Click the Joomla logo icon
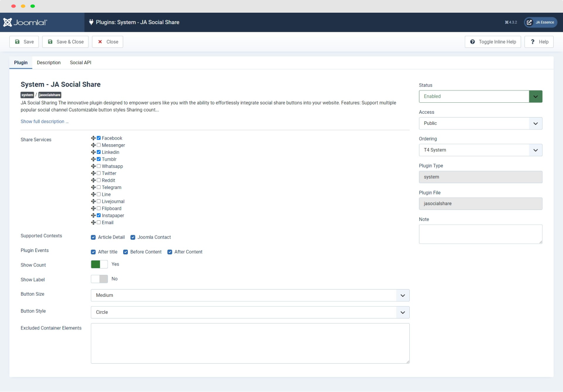 8,22
